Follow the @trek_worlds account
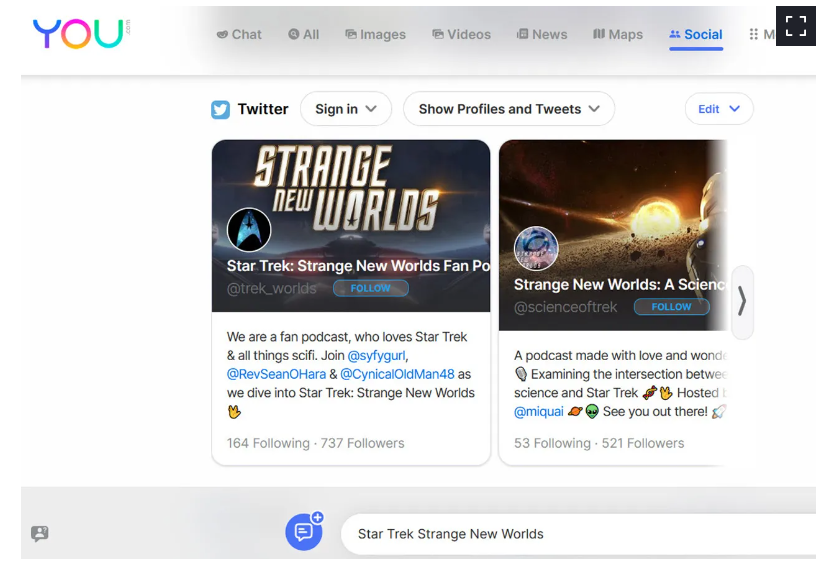Image resolution: width=822 pixels, height=570 pixels. coord(371,288)
